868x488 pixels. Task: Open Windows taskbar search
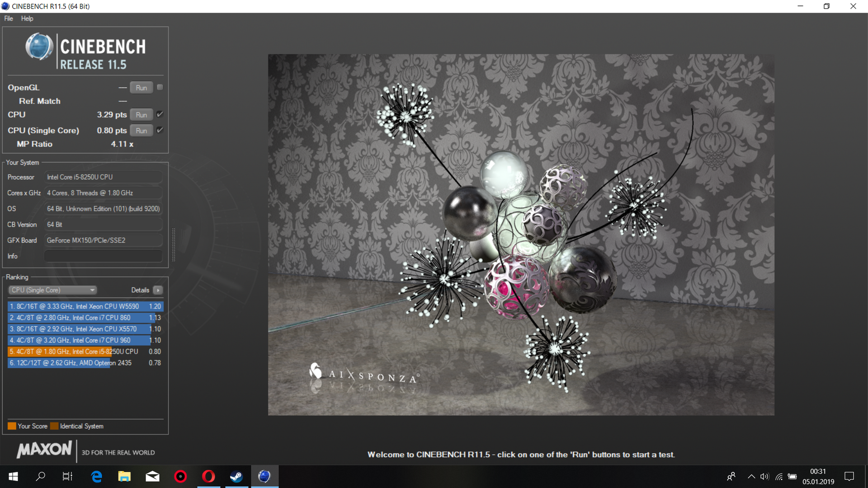(41, 476)
